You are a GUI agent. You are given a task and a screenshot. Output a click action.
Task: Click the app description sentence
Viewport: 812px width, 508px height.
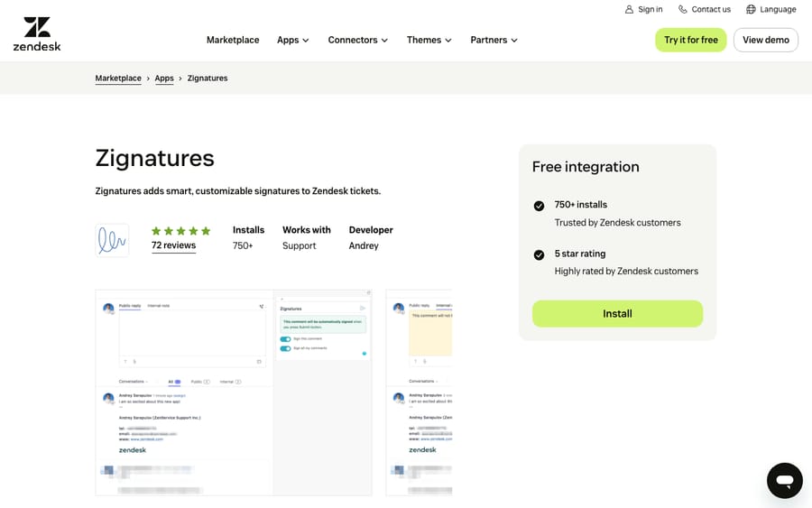(237, 191)
